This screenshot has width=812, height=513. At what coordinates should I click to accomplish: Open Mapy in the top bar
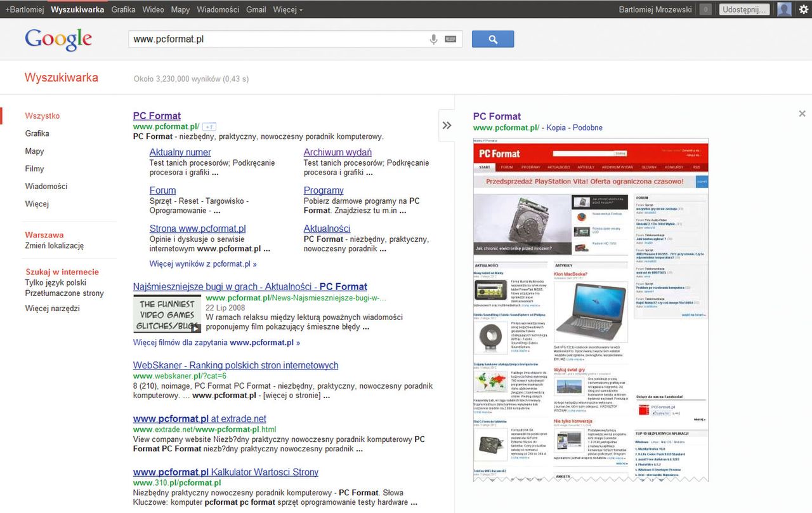[x=180, y=10]
